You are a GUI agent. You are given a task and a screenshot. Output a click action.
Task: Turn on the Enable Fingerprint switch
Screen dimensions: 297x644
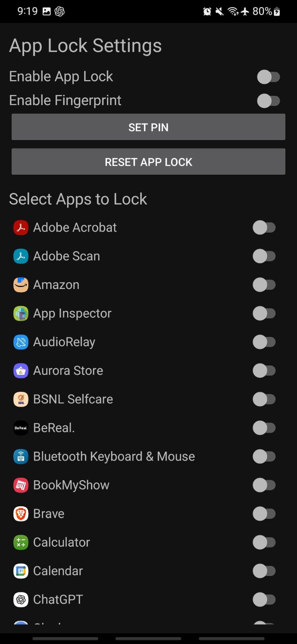(268, 101)
